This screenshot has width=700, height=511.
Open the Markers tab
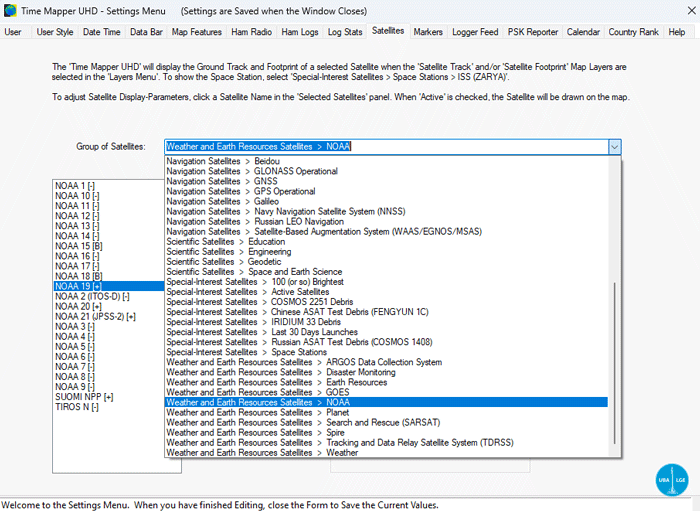click(x=428, y=32)
